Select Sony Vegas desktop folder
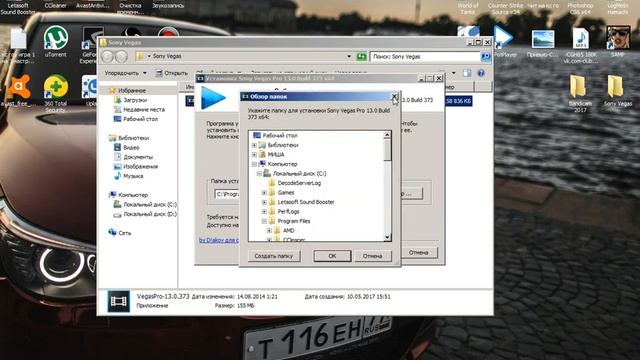 [617, 90]
